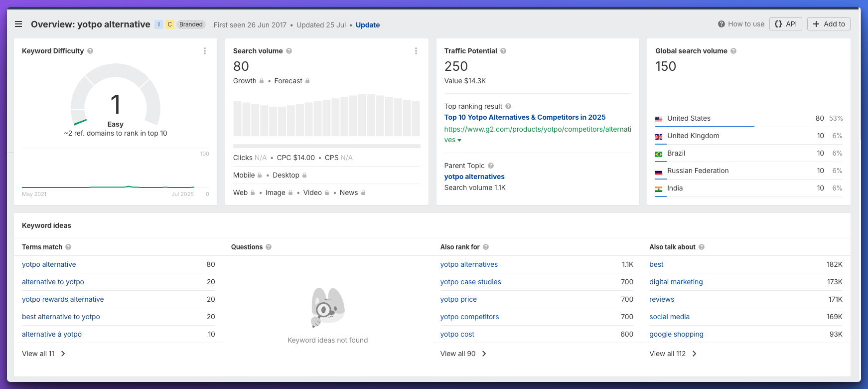Open 'best' also talk about link
This screenshot has width=868, height=389.
tap(656, 264)
